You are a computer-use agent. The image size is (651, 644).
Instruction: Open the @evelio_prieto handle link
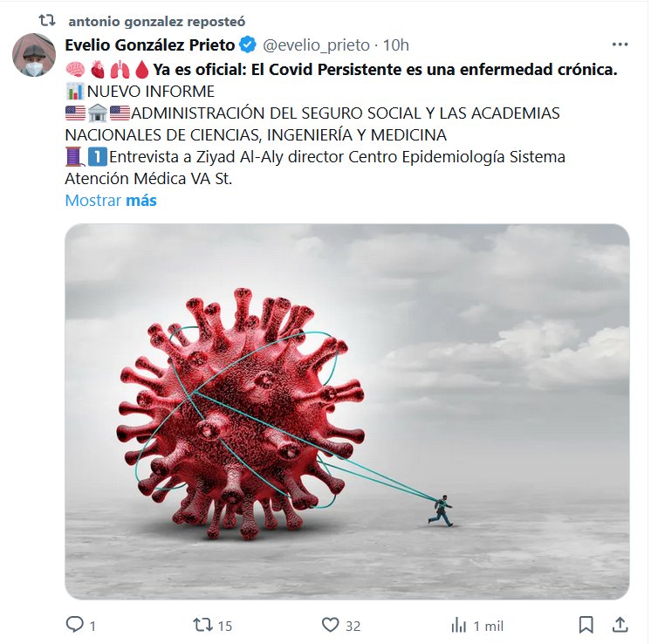pos(316,45)
